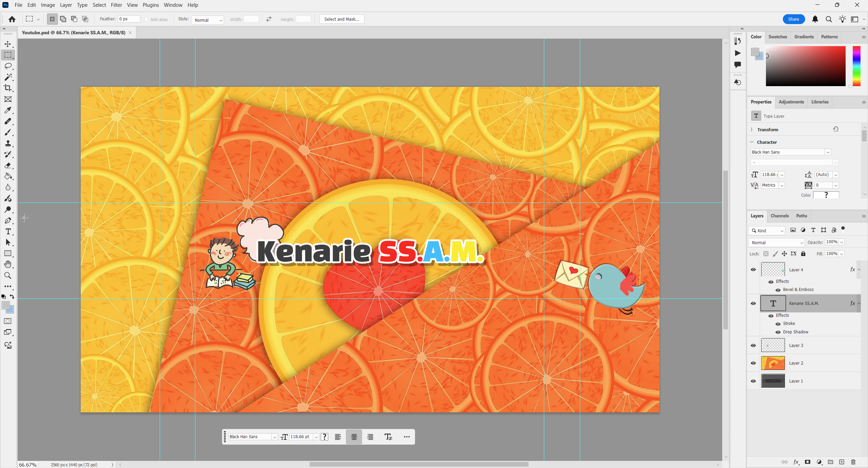This screenshot has height=468, width=868.
Task: Click the new layer icon in the Layers panel
Action: click(842, 462)
